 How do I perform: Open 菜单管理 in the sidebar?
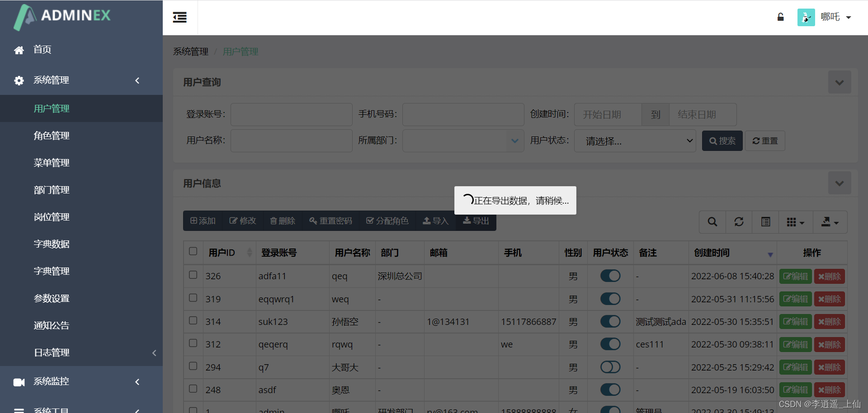[81, 163]
